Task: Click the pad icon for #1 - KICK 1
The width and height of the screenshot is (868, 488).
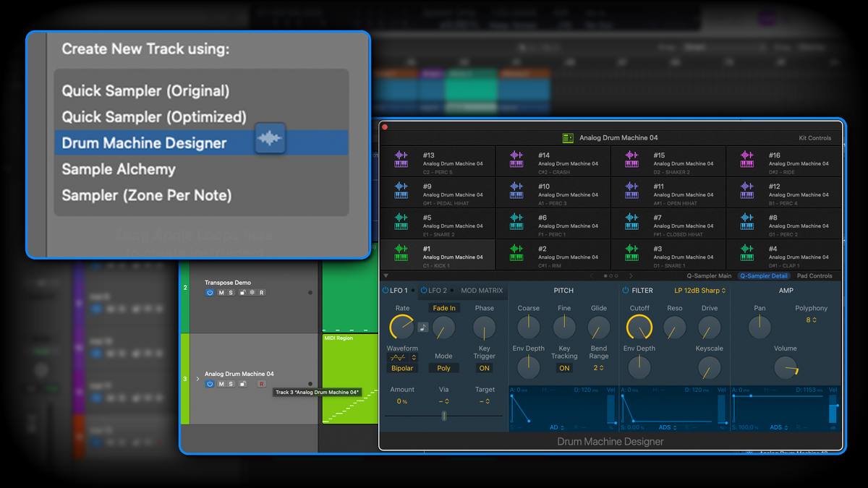Action: pos(401,254)
